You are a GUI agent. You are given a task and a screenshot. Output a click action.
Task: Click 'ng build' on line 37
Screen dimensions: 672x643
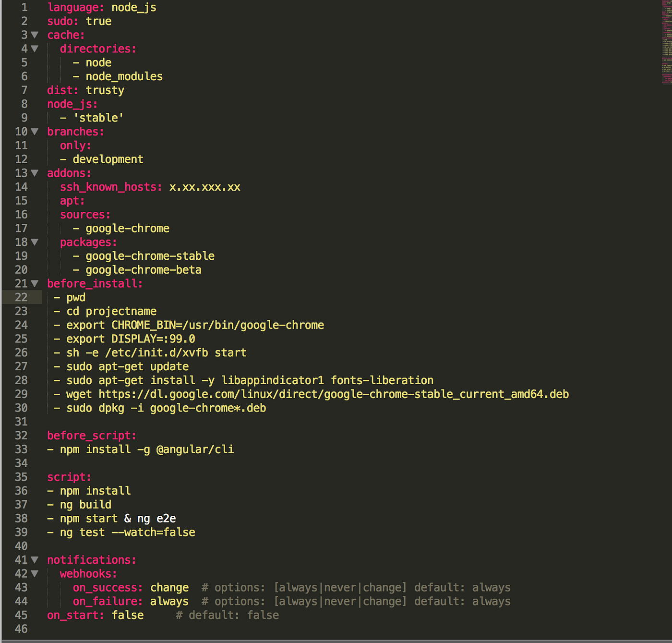point(85,505)
